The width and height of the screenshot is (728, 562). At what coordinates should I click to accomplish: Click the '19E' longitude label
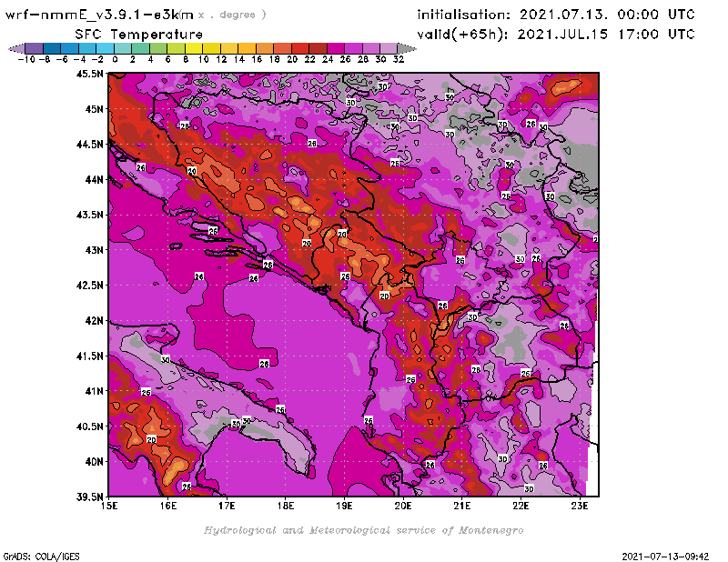tap(344, 506)
